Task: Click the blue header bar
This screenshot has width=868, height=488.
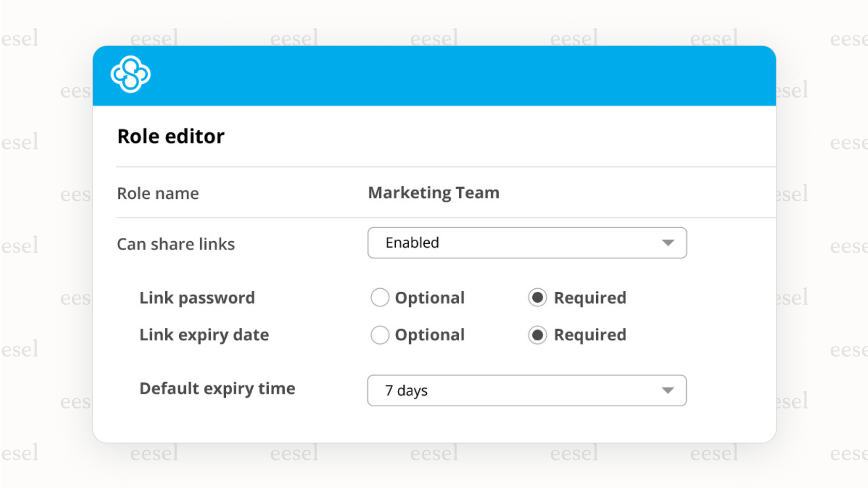Action: click(434, 75)
